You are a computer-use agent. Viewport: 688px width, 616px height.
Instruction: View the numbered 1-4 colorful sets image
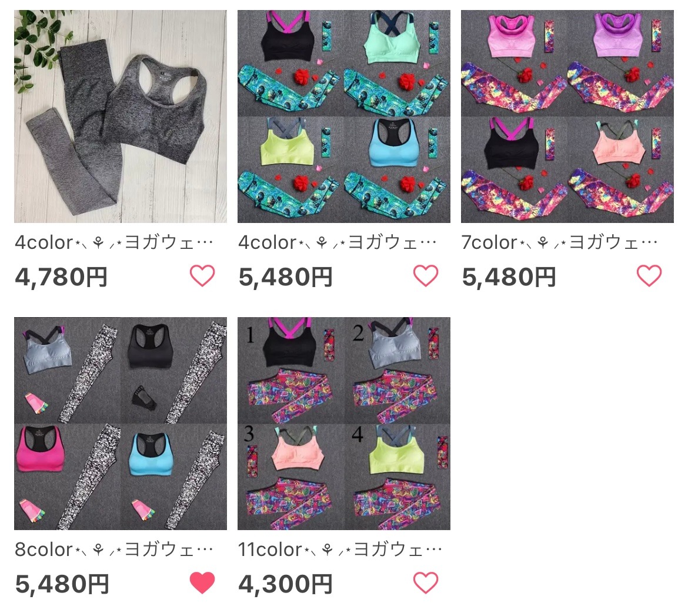343,423
